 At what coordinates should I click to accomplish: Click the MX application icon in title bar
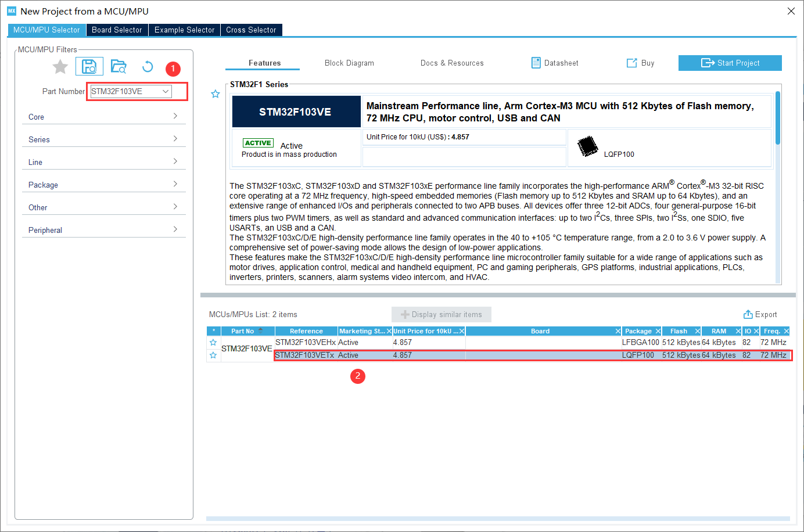pyautogui.click(x=12, y=11)
